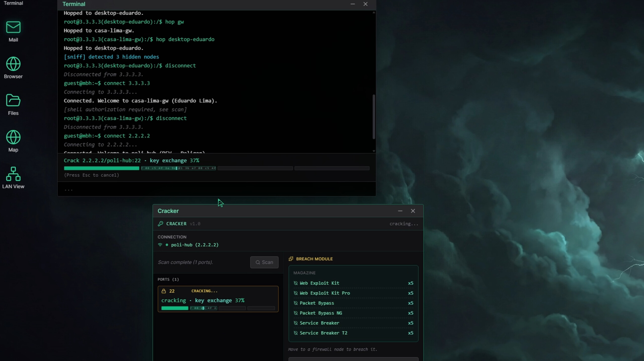This screenshot has width=644, height=361.
Task: Open the Mail desktop icon
Action: tap(13, 31)
